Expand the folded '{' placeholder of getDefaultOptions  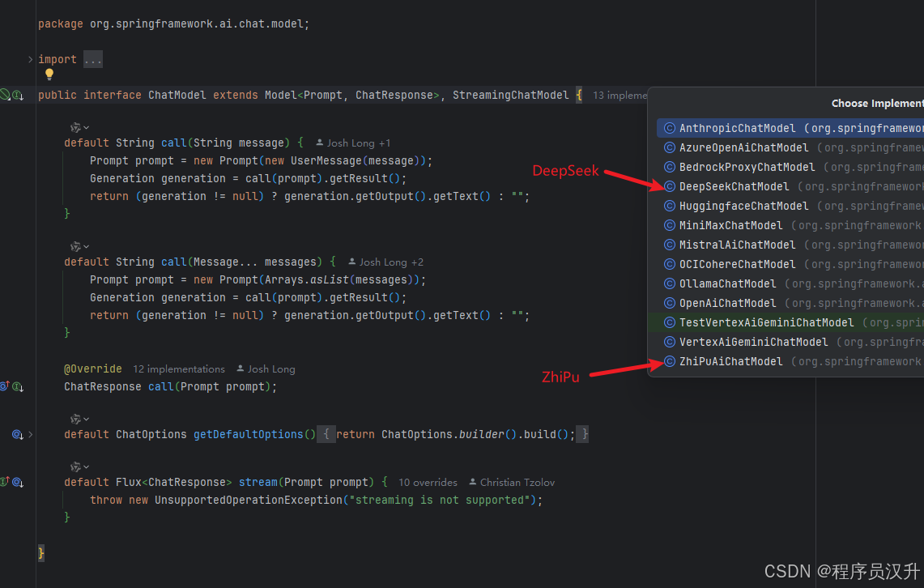click(x=326, y=434)
